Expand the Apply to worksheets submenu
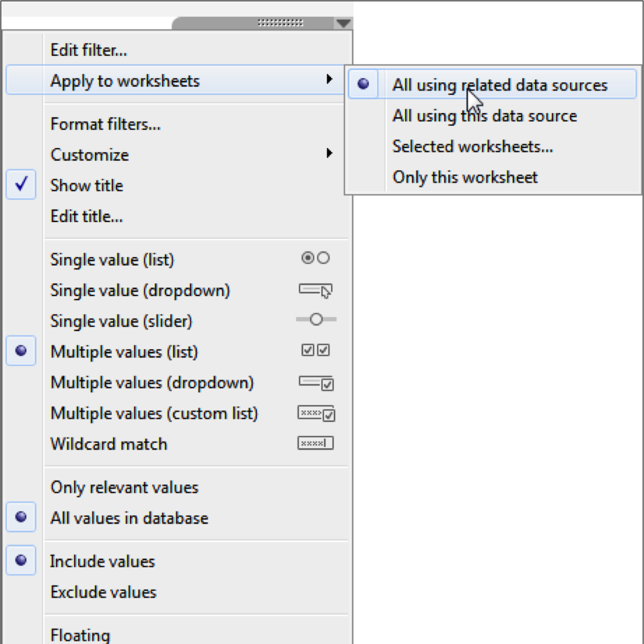This screenshot has width=644, height=644. 124,81
